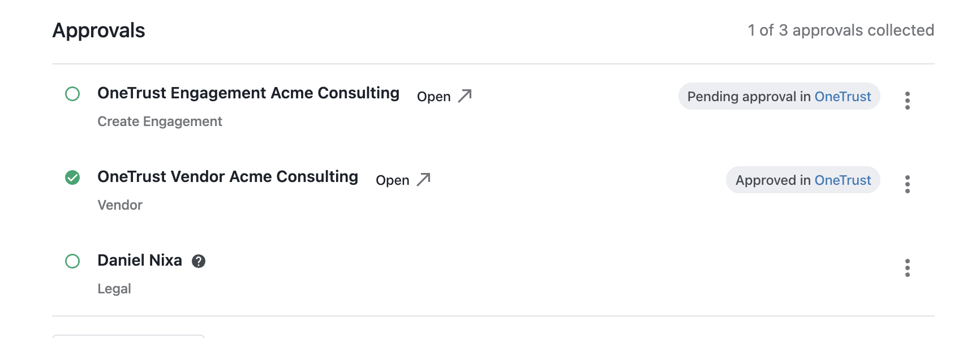Click the arrow icon next to OneTrust Vendor Open
980x338 pixels.
(423, 180)
